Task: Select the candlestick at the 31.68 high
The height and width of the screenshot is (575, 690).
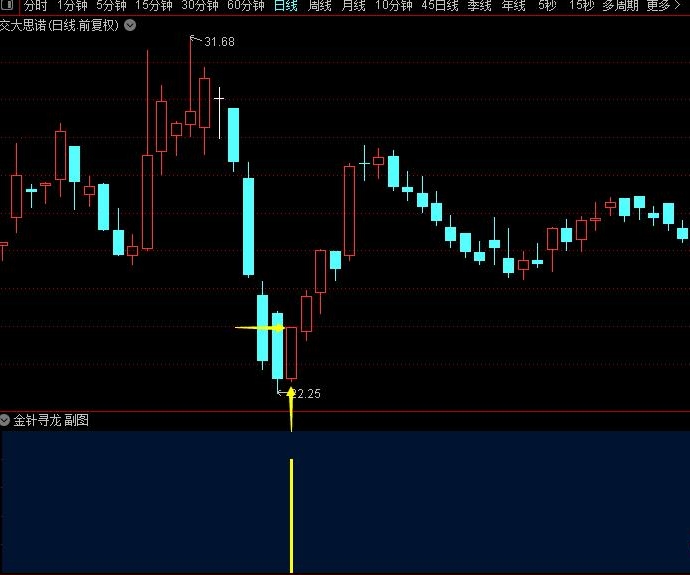Action: (x=191, y=118)
